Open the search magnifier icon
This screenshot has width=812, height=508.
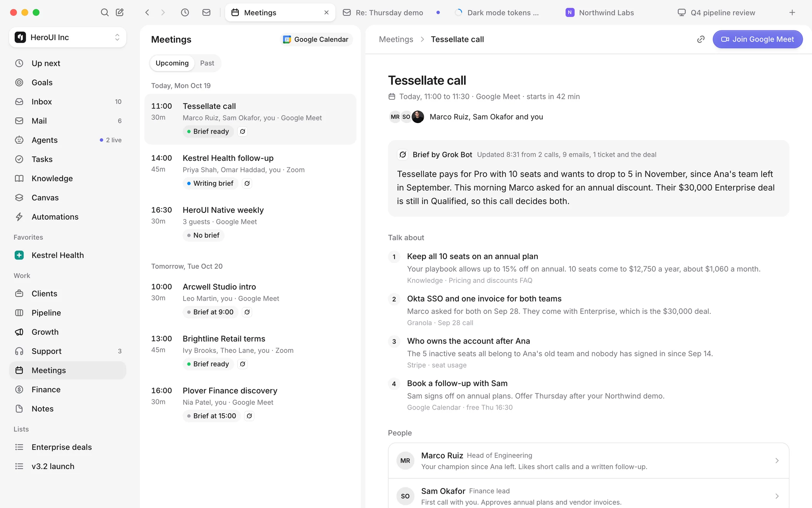(x=105, y=12)
